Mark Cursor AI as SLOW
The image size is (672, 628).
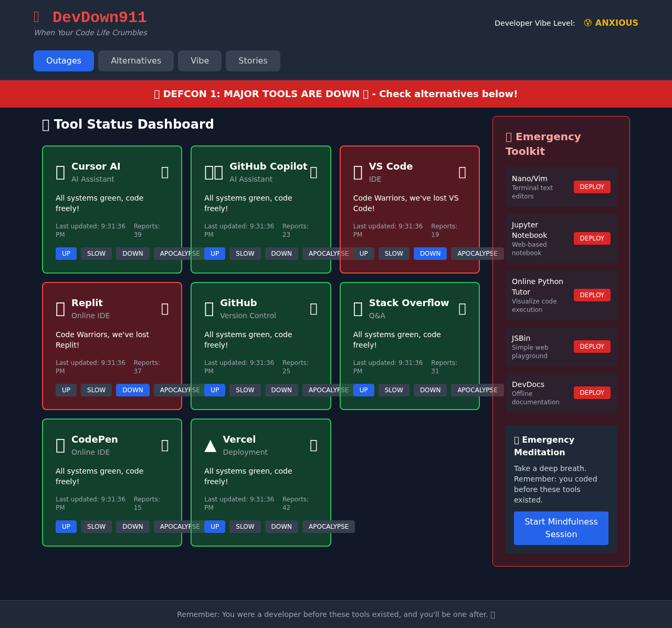point(96,254)
